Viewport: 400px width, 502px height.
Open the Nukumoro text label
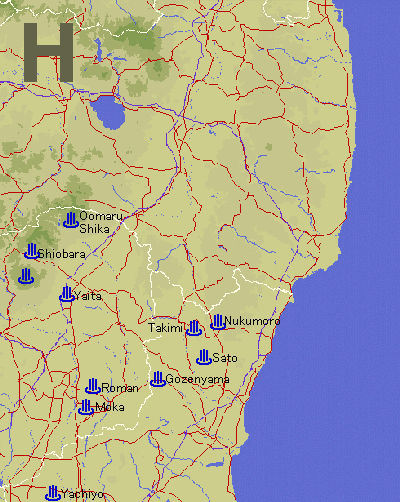(x=252, y=321)
